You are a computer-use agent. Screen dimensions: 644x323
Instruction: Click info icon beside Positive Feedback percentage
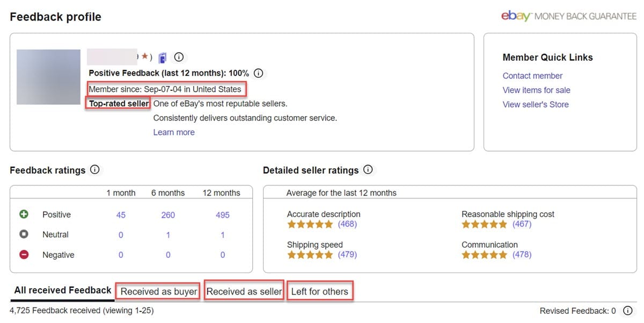pos(258,73)
